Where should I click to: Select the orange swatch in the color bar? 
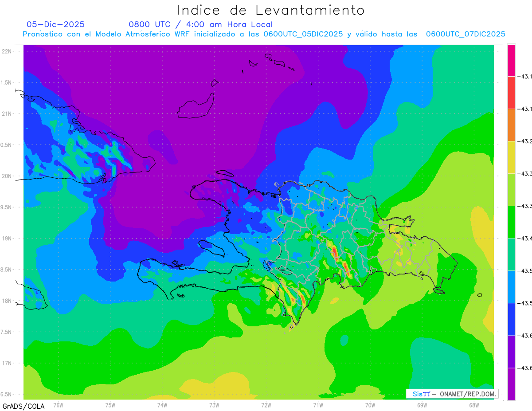(511, 125)
